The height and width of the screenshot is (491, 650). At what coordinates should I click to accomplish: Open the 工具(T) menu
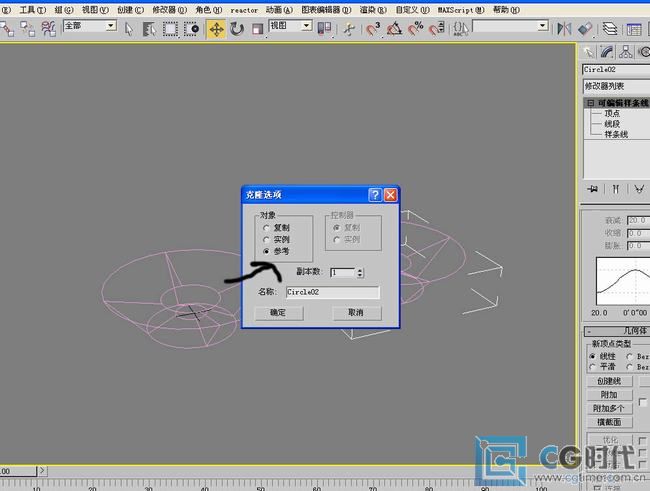click(x=33, y=10)
